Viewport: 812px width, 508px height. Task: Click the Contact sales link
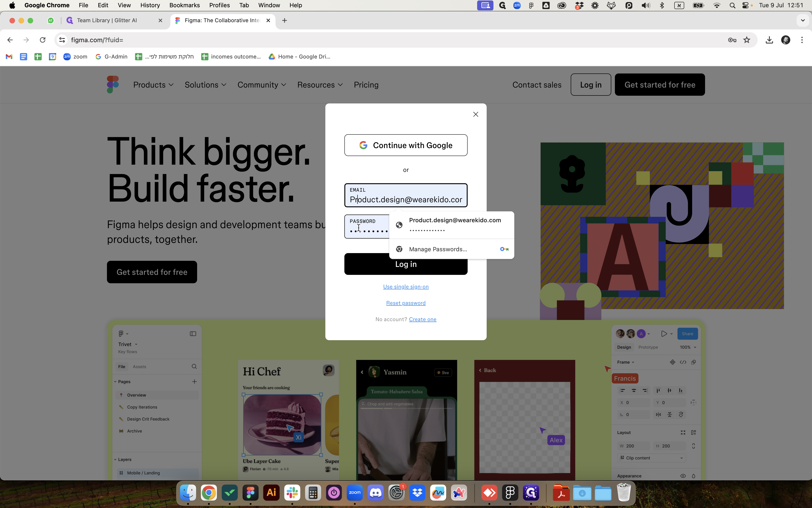pos(536,85)
